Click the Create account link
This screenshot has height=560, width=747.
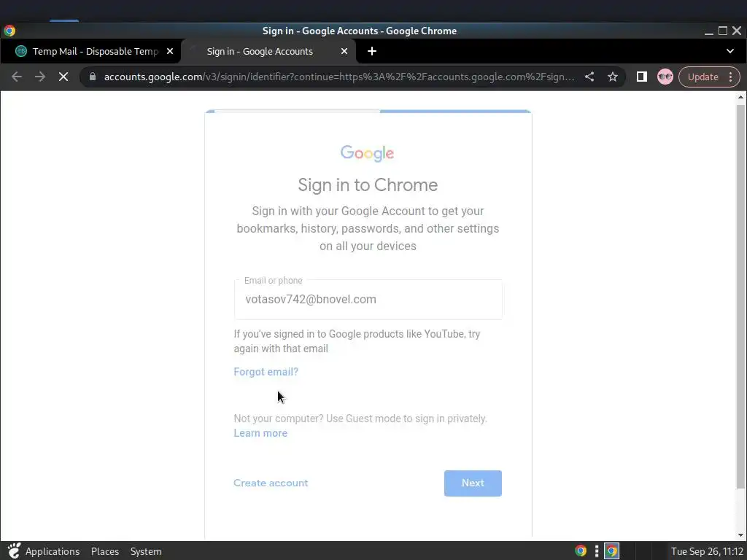(271, 483)
